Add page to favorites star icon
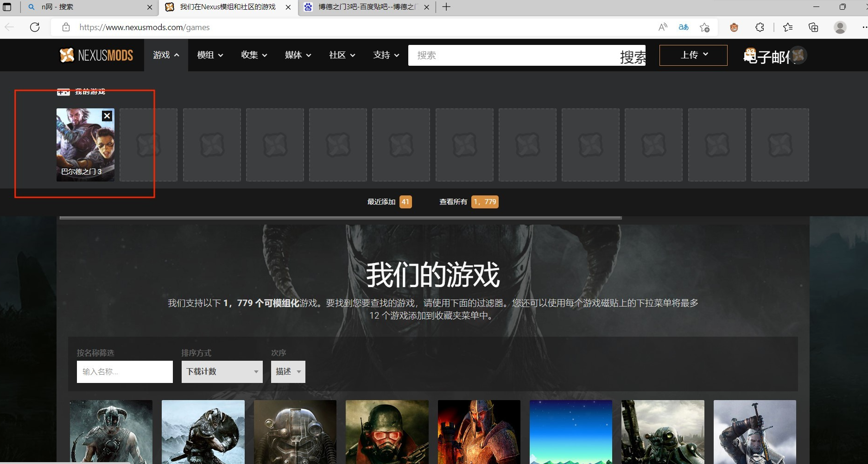The width and height of the screenshot is (868, 464). (x=704, y=27)
